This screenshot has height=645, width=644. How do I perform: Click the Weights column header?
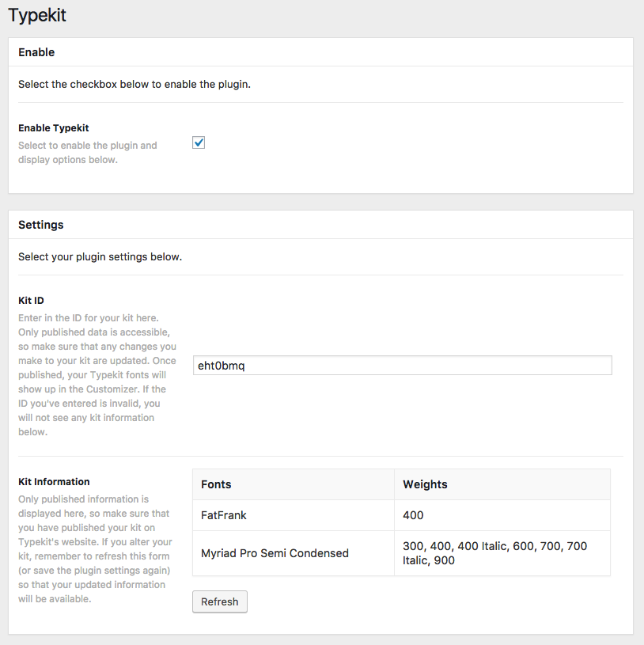click(425, 484)
